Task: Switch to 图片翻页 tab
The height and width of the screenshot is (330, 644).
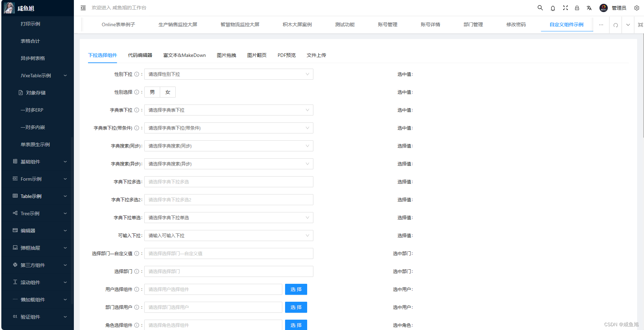Action: coord(257,55)
